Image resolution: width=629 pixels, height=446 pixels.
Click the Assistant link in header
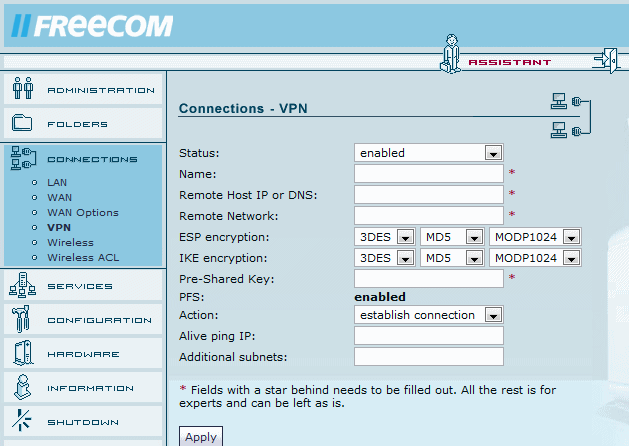(x=509, y=62)
